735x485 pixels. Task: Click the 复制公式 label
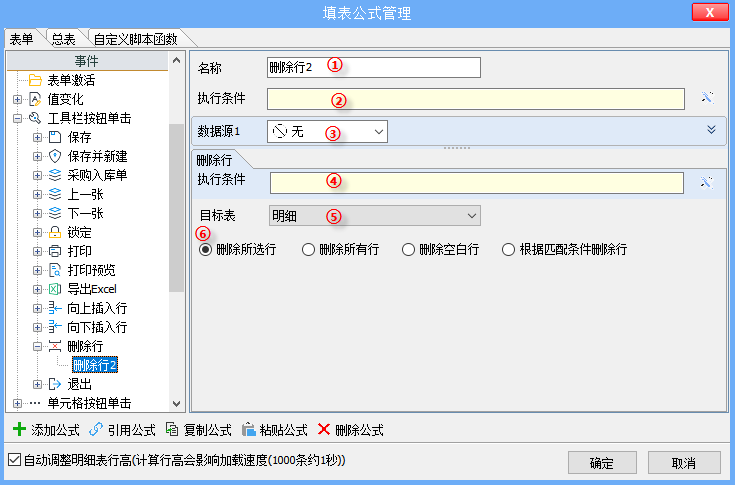pos(208,430)
